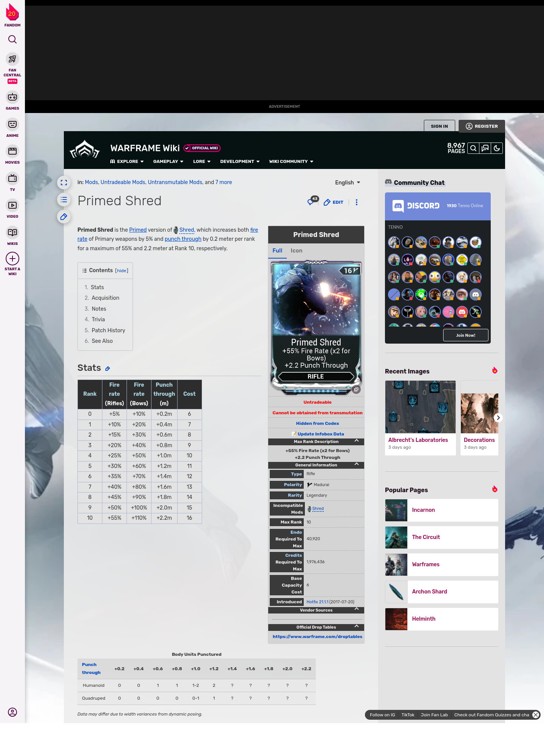The image size is (544, 756).
Task: Open the TV sidebar icon
Action: [x=12, y=178]
